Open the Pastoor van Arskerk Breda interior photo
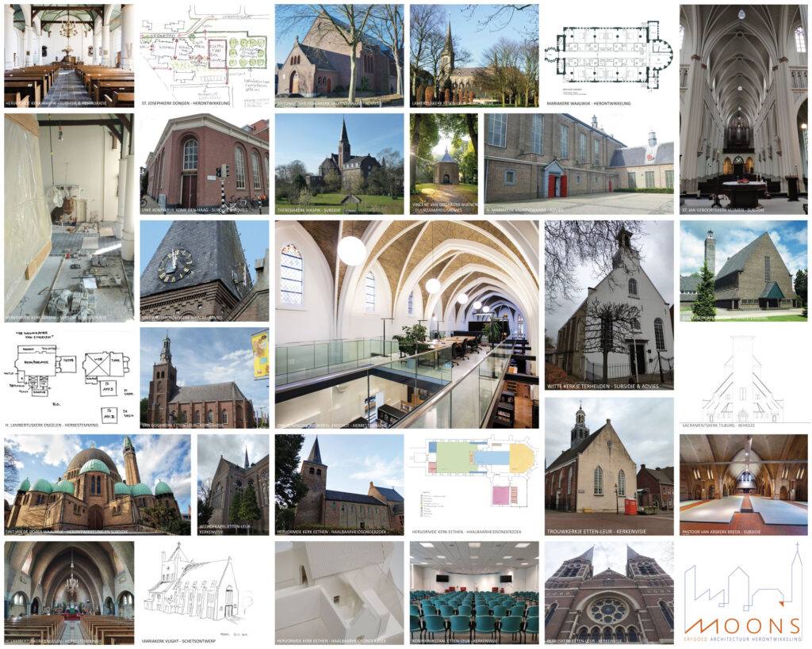Viewport: 812px width, 649px height. (744, 485)
